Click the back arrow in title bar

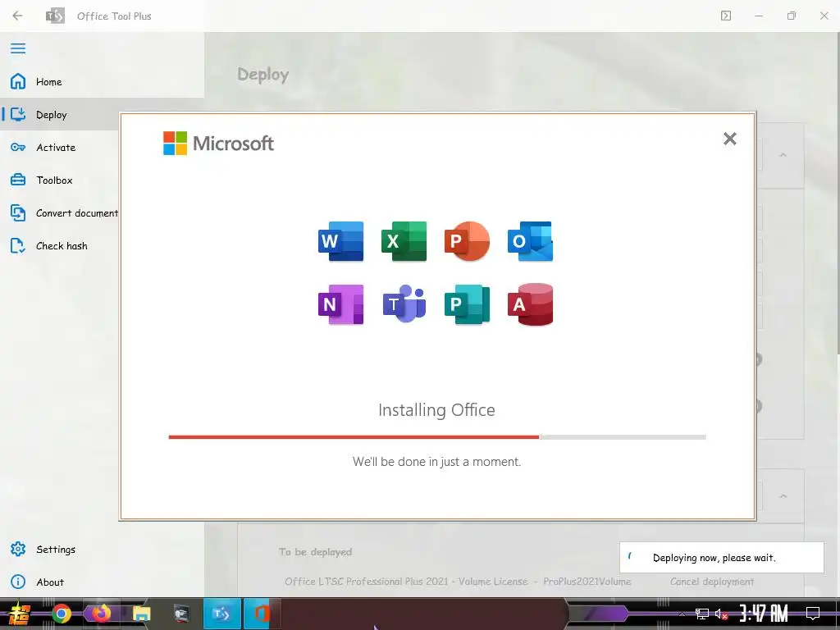pos(17,16)
